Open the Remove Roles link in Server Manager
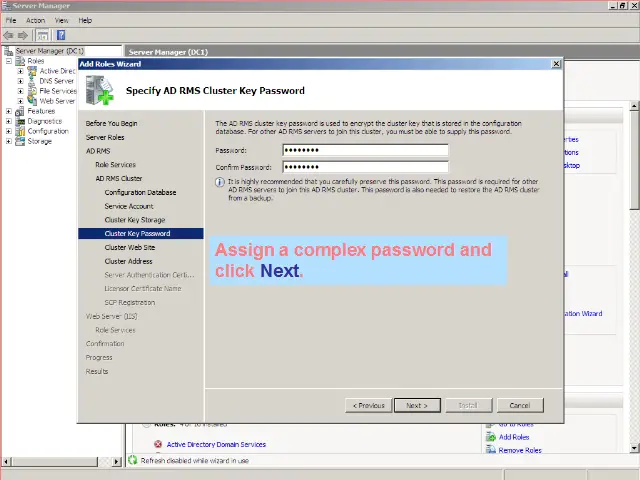Viewport: 640px width, 480px height. (x=520, y=450)
